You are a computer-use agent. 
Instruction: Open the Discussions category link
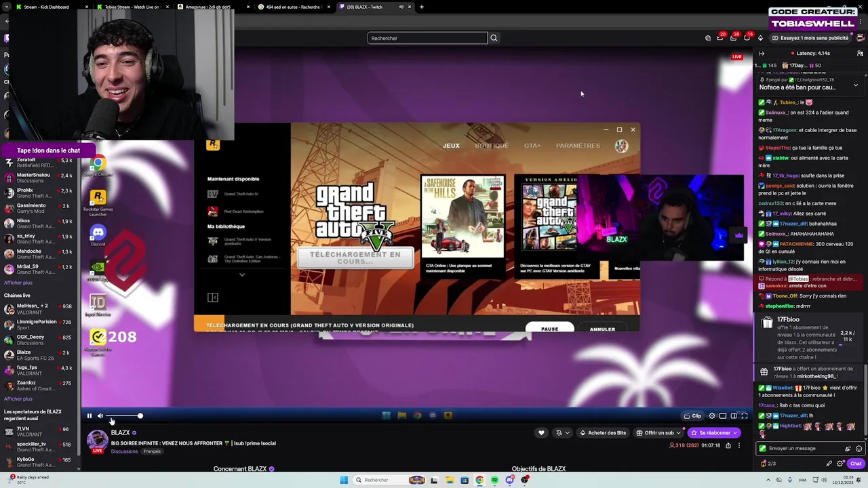(124, 451)
